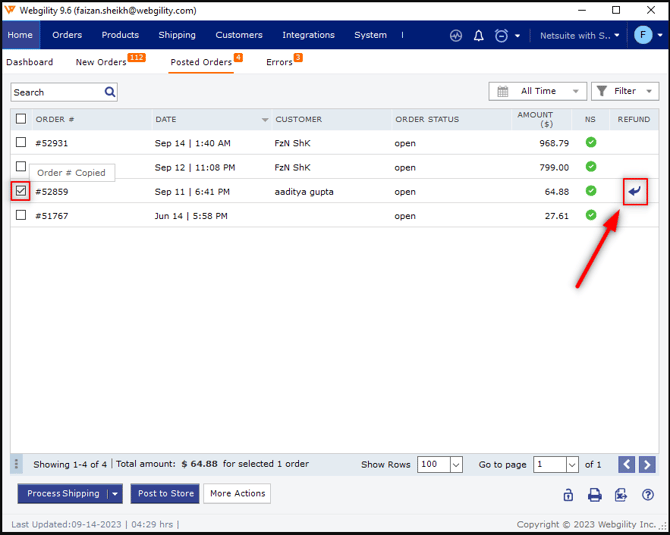
Task: Click into the Search orders field
Action: (x=57, y=92)
